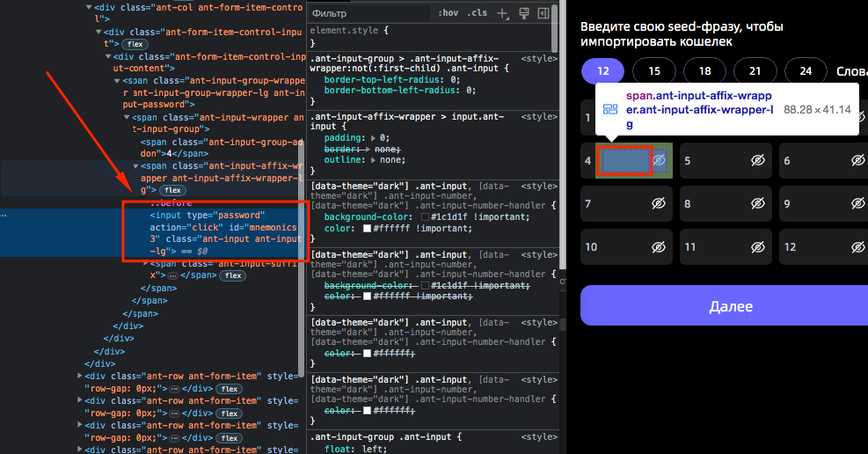Click the new style rule plus icon
868x454 pixels.
click(502, 13)
